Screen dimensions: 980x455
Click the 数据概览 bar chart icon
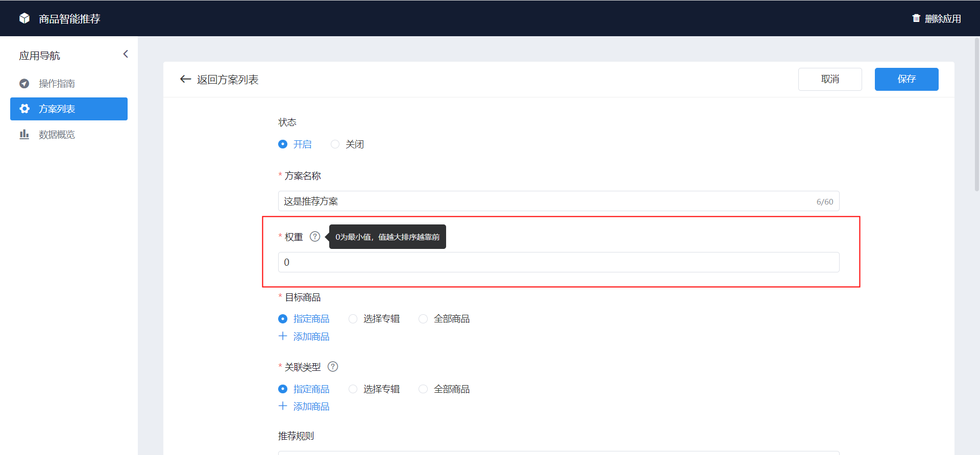point(24,134)
